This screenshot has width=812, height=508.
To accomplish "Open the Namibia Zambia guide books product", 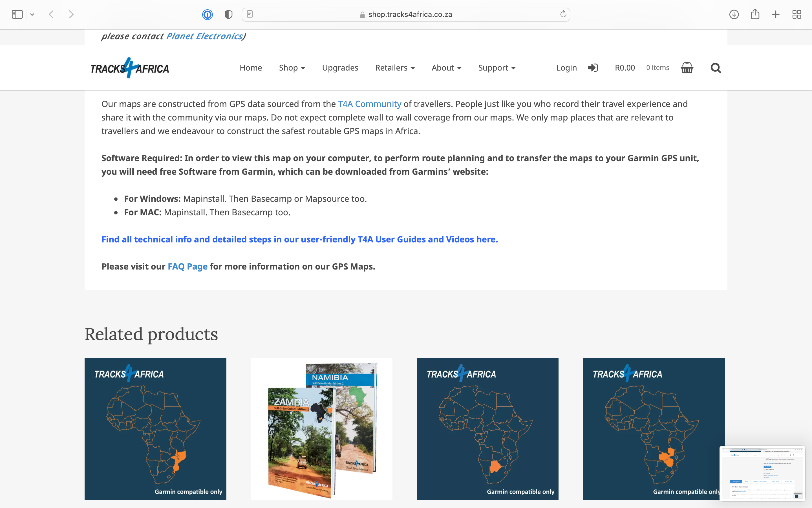I will click(321, 429).
